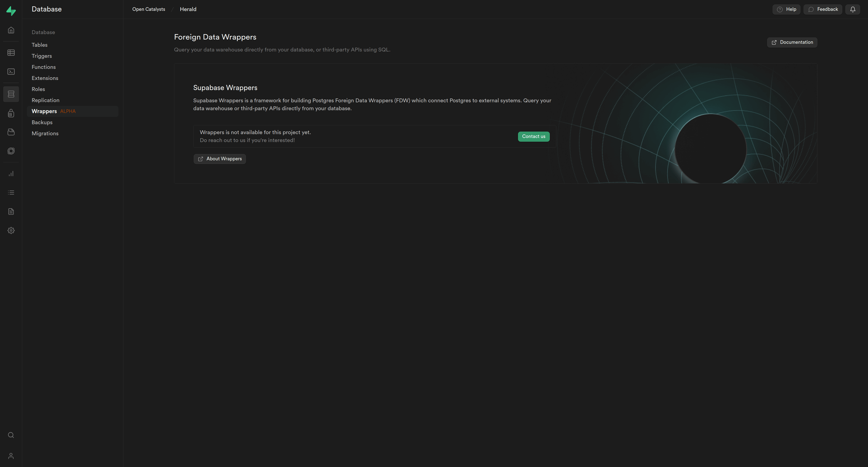Click the Foreign Data Wrappers heading
Screen dimensions: 868x467
(215, 37)
